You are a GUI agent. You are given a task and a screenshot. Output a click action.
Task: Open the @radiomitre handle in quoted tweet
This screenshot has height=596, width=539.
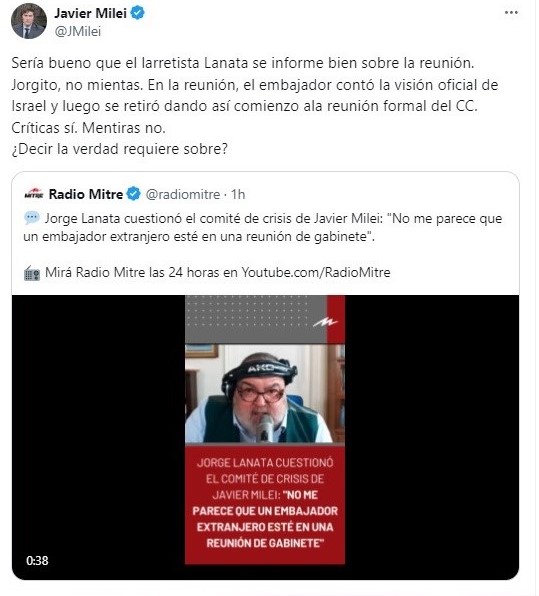coord(183,195)
